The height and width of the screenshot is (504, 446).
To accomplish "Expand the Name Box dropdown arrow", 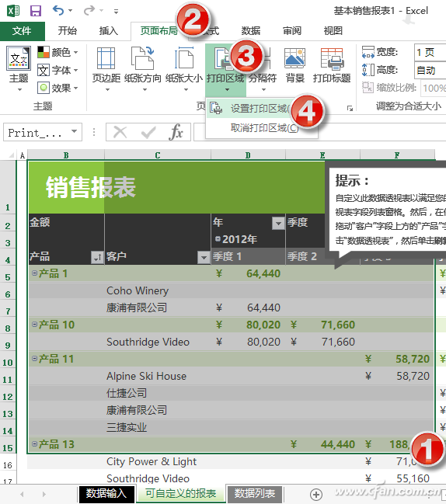I will tap(75, 131).
